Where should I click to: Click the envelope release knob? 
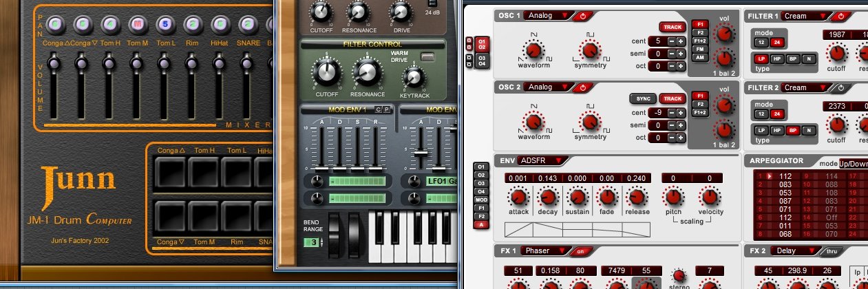637,197
